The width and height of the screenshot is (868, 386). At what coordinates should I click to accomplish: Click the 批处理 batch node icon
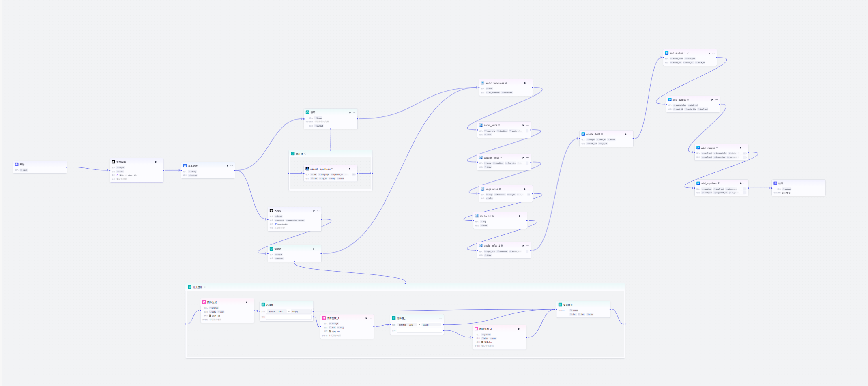[x=271, y=249]
